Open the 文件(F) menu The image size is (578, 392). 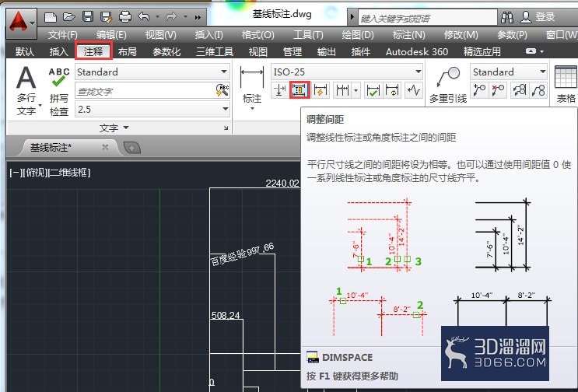pos(63,35)
